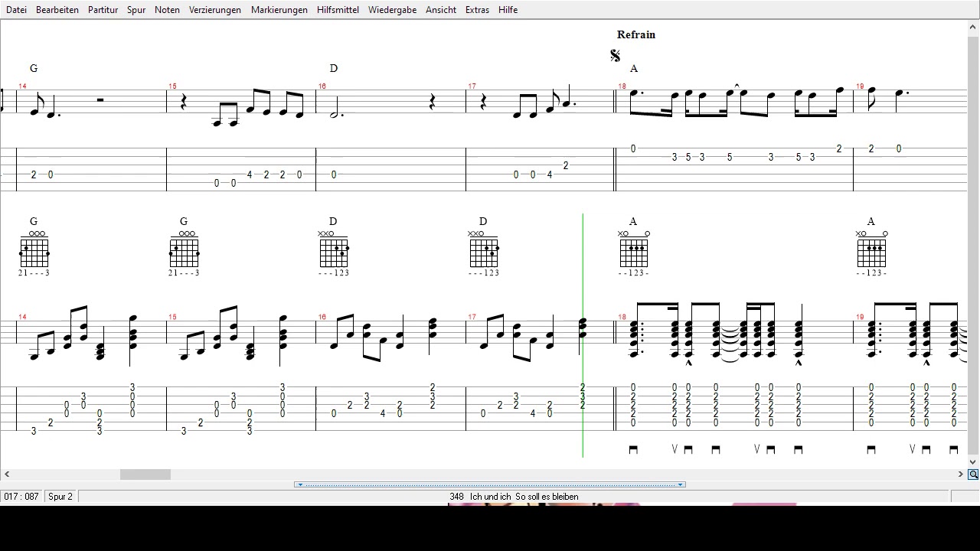Click the horizontal scrollbar thumb
980x551 pixels.
point(145,474)
